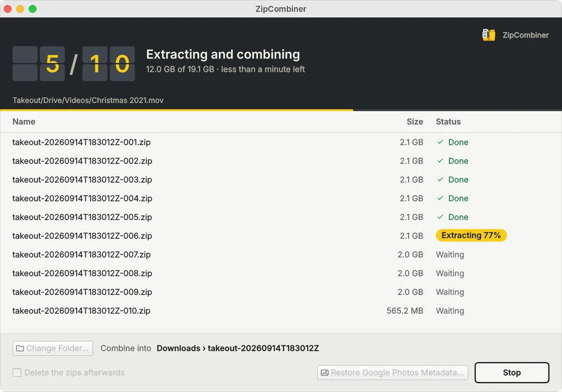Click the Combine into label
The width and height of the screenshot is (562, 392).
point(126,348)
